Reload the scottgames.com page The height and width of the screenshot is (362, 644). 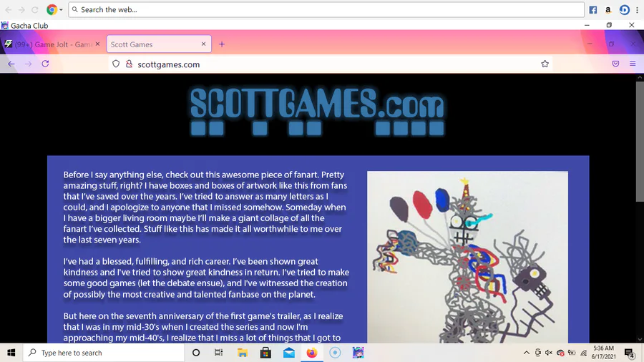click(45, 64)
